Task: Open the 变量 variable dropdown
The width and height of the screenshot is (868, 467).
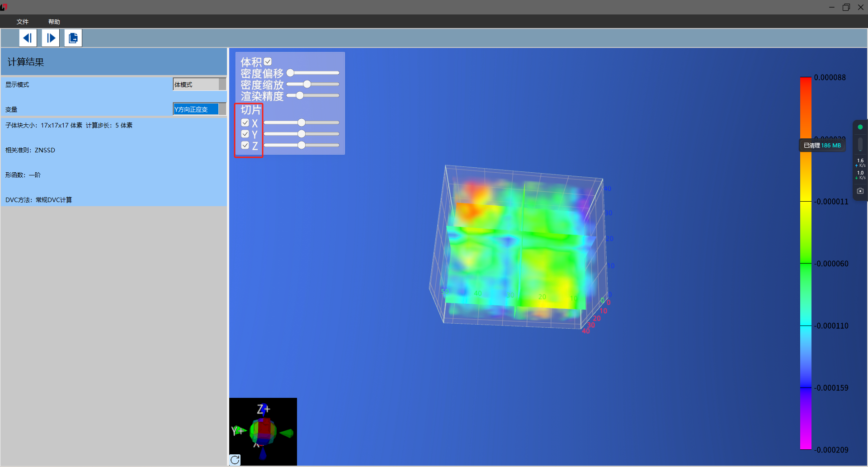Action: [x=199, y=109]
